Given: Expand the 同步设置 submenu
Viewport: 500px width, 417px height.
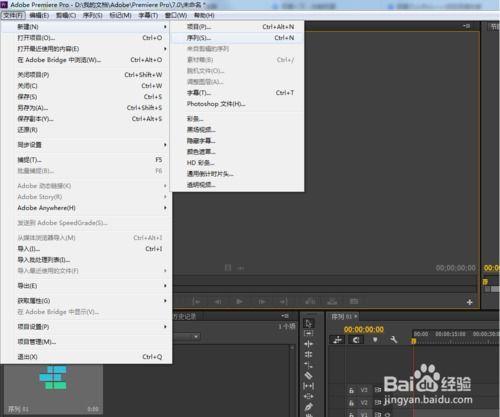Looking at the screenshot, I should [x=86, y=145].
